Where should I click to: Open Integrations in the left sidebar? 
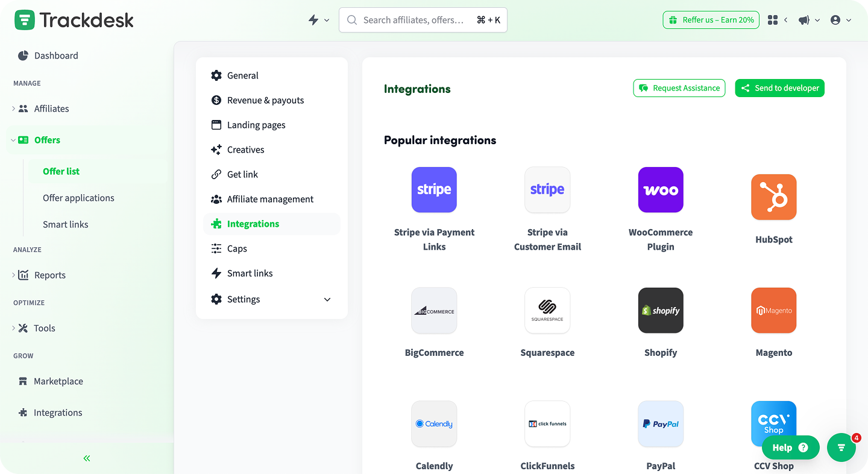coord(58,412)
